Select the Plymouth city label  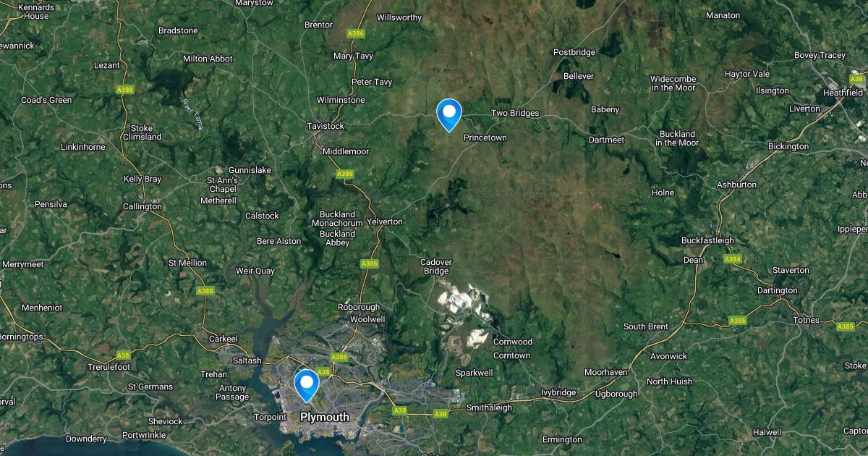325,417
